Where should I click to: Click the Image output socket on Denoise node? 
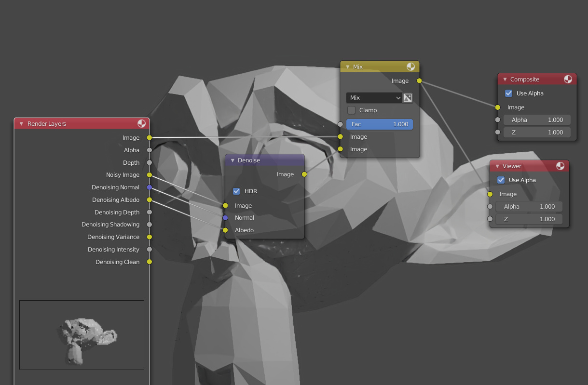[304, 174]
